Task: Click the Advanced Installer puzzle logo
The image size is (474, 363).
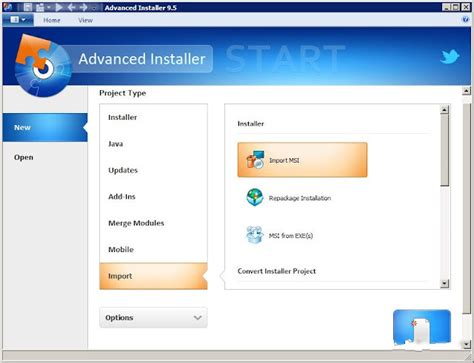Action: pos(43,66)
